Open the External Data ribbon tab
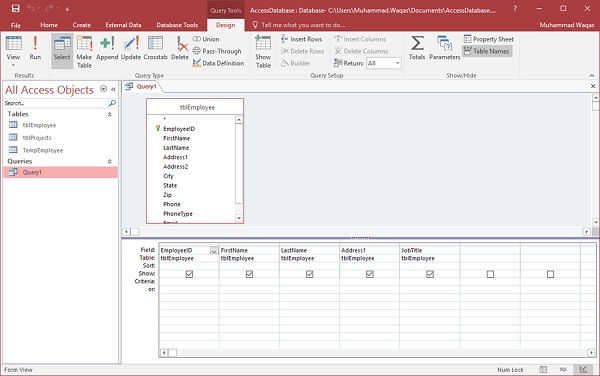Screen dimensions: 600x376 pyautogui.click(x=123, y=25)
